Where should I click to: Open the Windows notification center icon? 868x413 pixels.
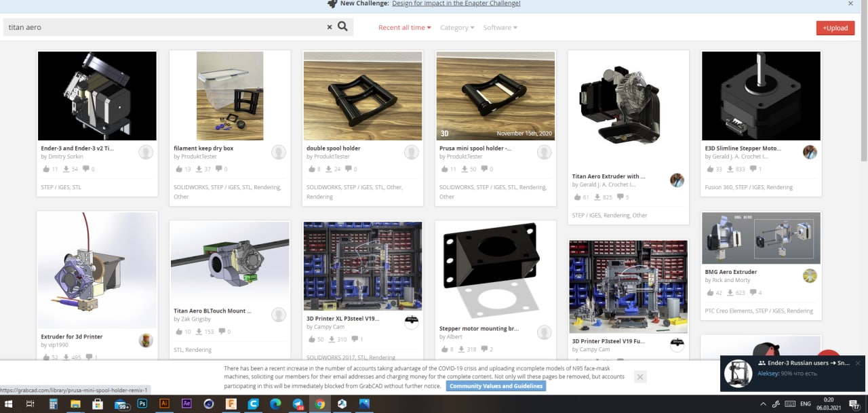[854, 404]
